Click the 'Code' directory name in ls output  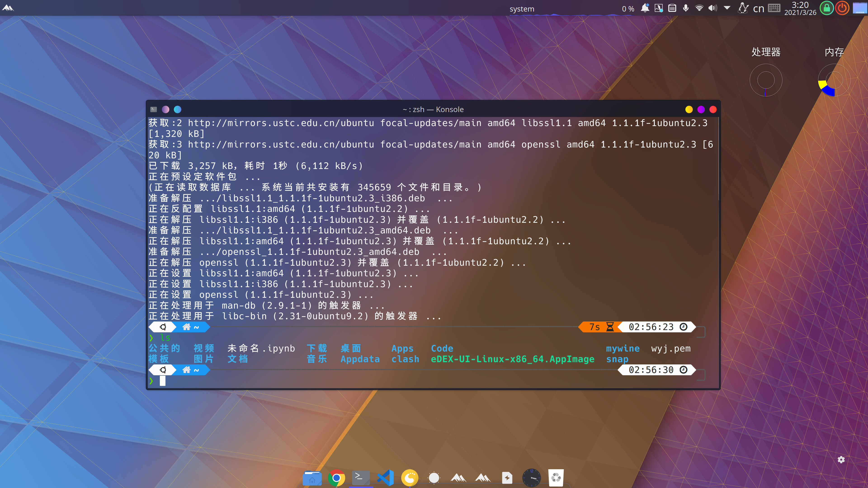pos(442,348)
